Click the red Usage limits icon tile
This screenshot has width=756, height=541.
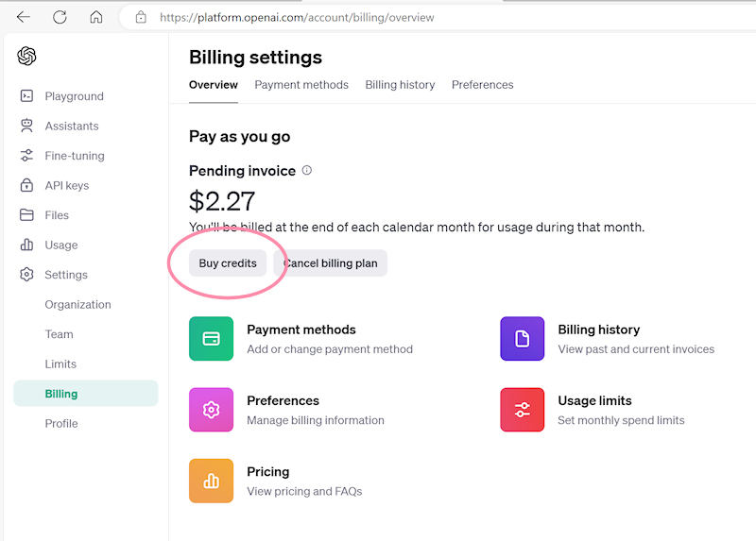tap(522, 410)
